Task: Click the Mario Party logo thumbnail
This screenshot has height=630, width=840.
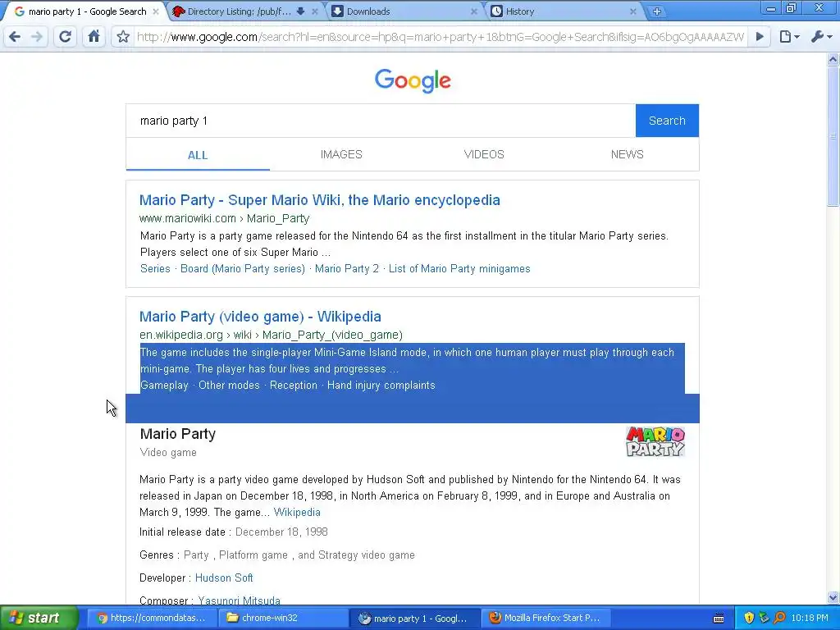Action: 655,441
